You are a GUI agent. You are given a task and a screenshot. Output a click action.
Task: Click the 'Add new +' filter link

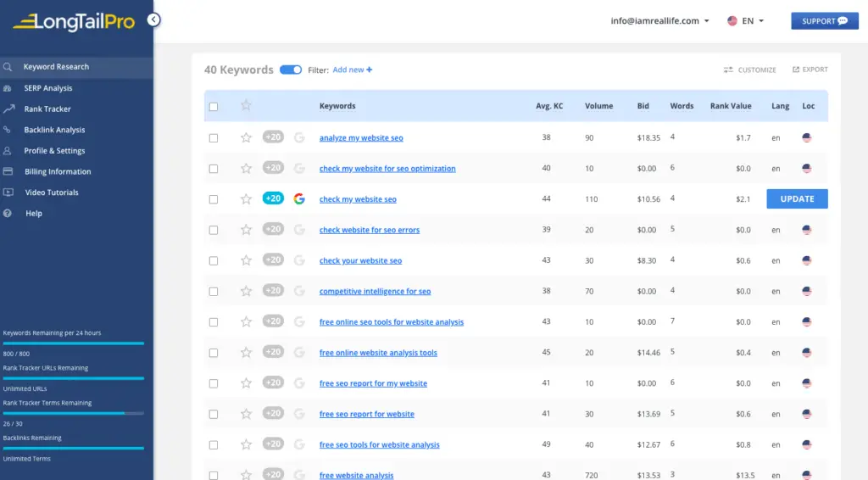(x=353, y=70)
